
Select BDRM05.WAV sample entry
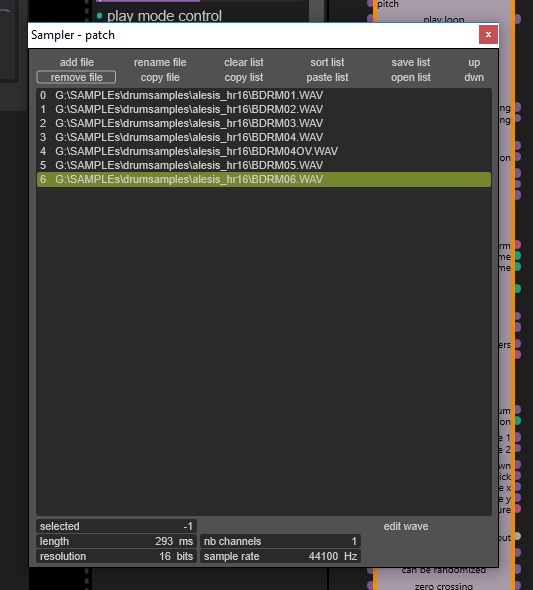click(264, 165)
